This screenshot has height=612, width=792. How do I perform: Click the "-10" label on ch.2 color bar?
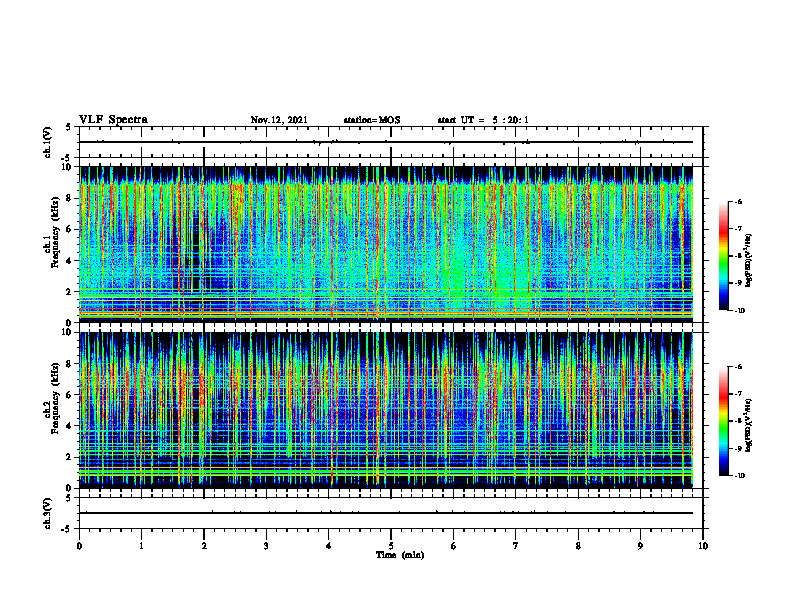(x=739, y=475)
